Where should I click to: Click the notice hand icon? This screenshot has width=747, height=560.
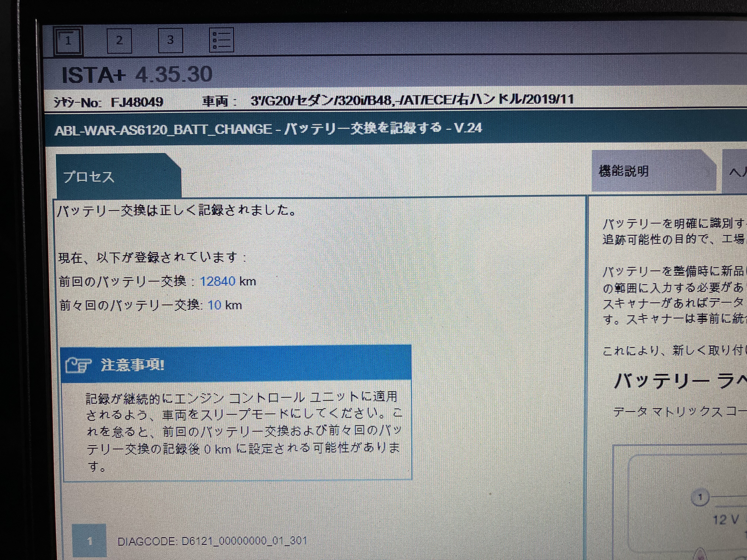[x=78, y=365]
